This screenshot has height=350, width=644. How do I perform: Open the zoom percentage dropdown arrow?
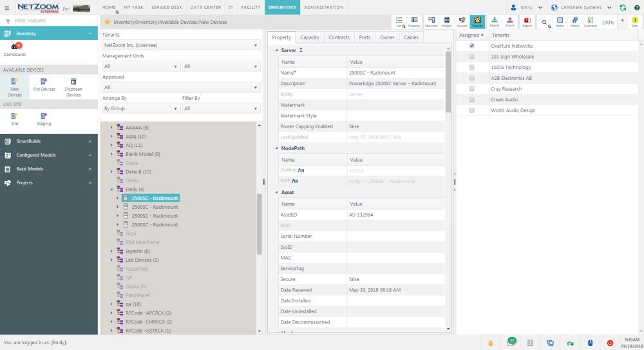pos(622,21)
